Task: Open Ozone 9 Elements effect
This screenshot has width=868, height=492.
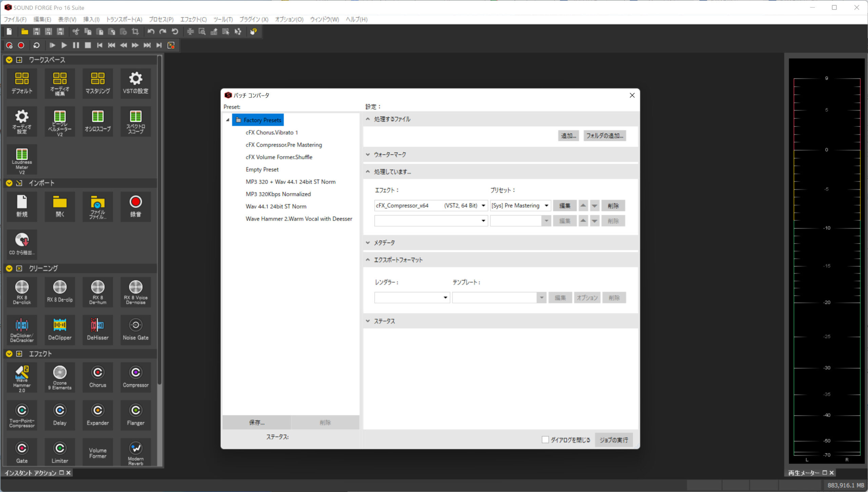Action: point(60,377)
